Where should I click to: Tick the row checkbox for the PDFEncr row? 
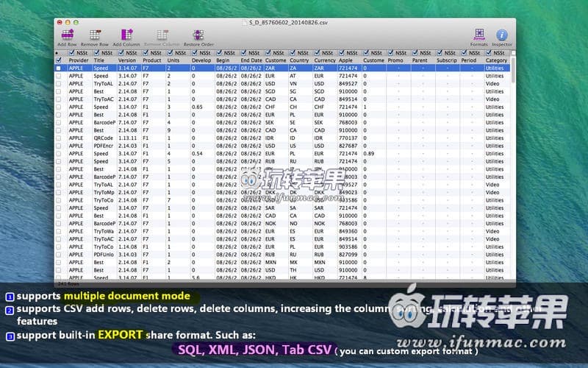point(59,146)
